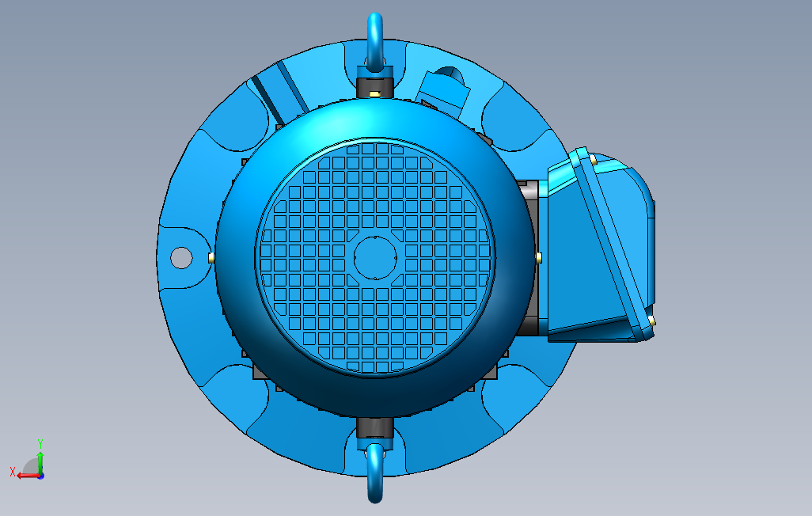This screenshot has height=516, width=812.
Task: Select the small brass screw at the shroud's right edge
Action: (x=539, y=257)
